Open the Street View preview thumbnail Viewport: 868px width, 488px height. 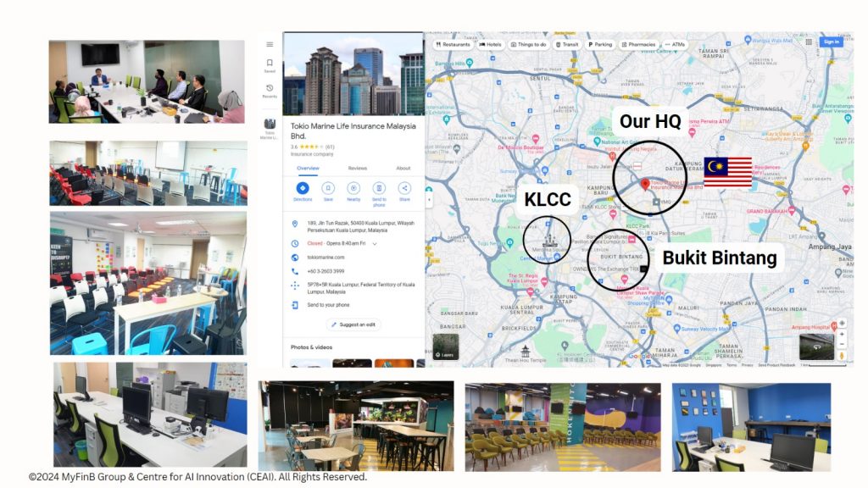tap(816, 347)
